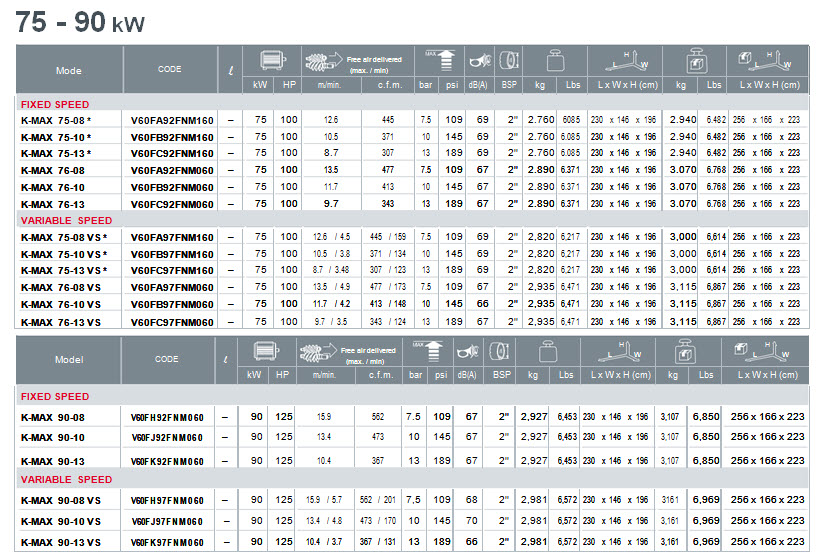824x560 pixels.
Task: Click the outlet pipe BSP icon in top table
Action: (509, 60)
